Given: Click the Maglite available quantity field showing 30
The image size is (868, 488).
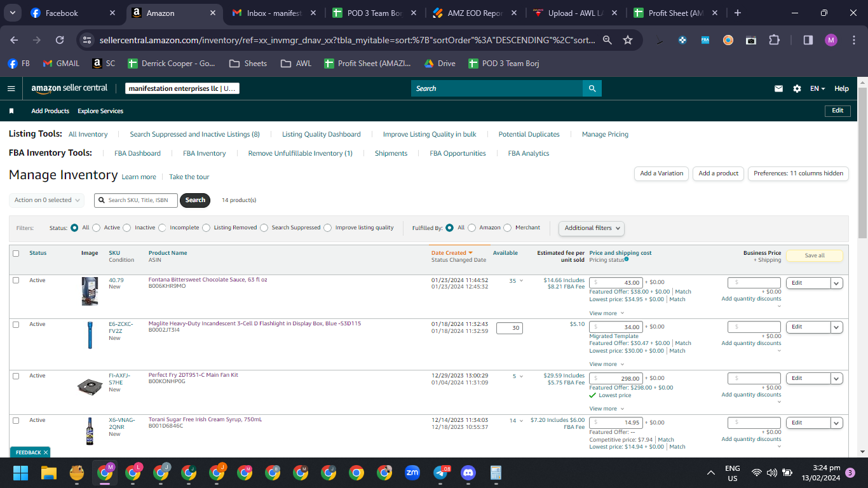Looking at the screenshot, I should 510,329.
